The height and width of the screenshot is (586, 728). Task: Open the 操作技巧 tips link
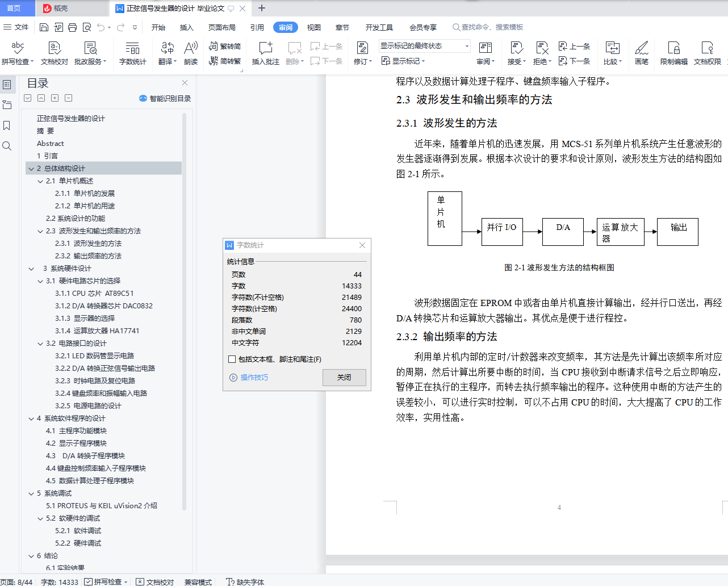(x=249, y=378)
